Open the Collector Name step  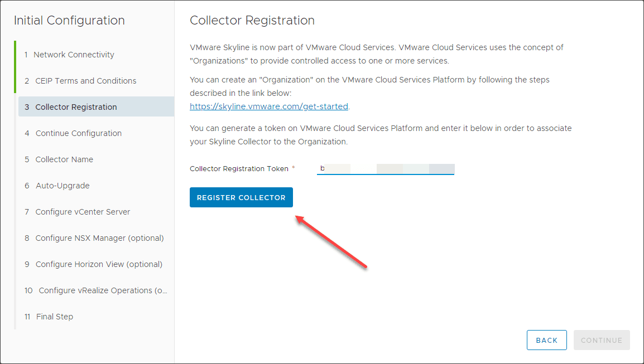[64, 159]
